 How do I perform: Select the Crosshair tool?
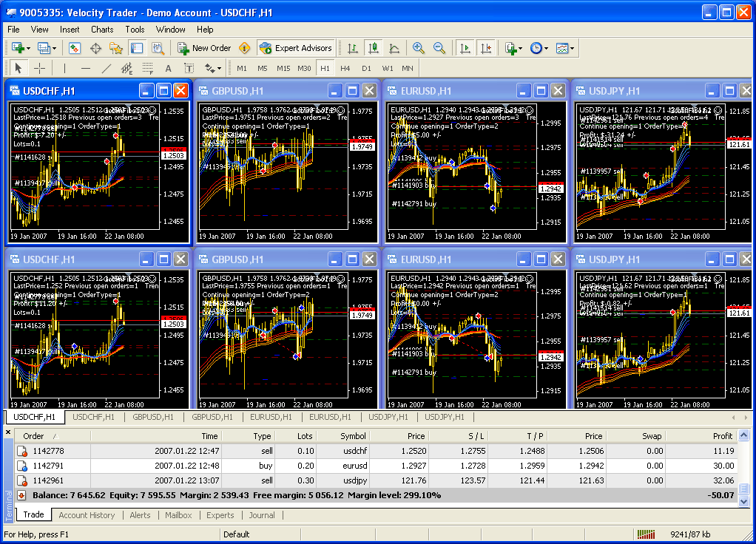pos(40,68)
